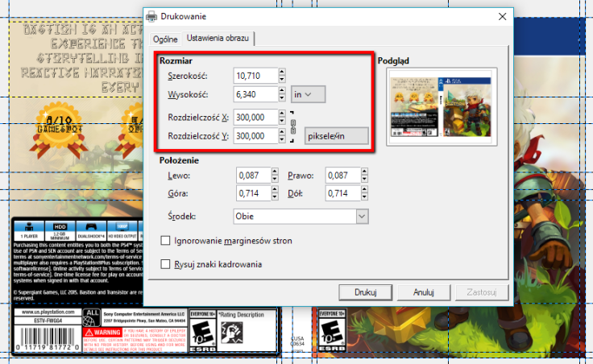Decrease the Wysokość value with down arrow

[282, 98]
